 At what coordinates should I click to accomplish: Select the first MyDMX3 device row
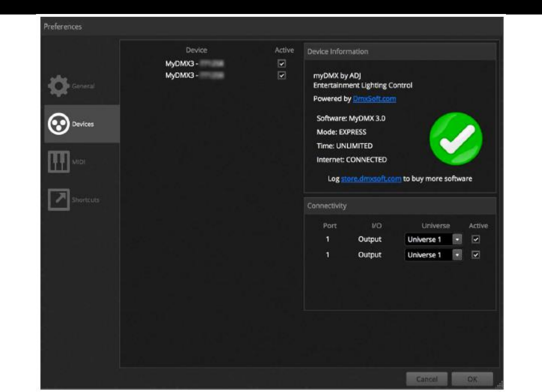click(194, 63)
